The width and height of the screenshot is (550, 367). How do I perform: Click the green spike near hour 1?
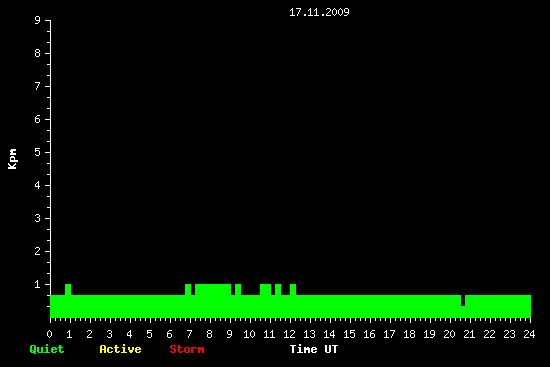68,289
